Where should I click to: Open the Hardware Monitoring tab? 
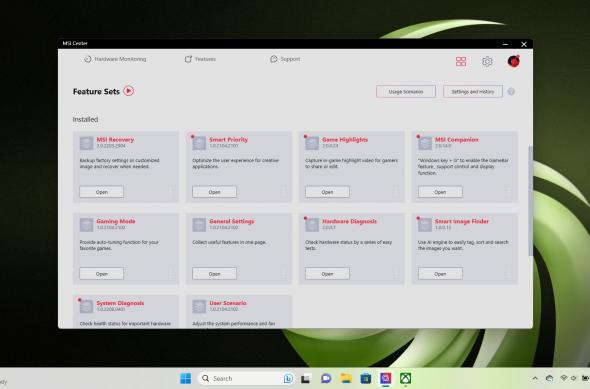click(115, 59)
